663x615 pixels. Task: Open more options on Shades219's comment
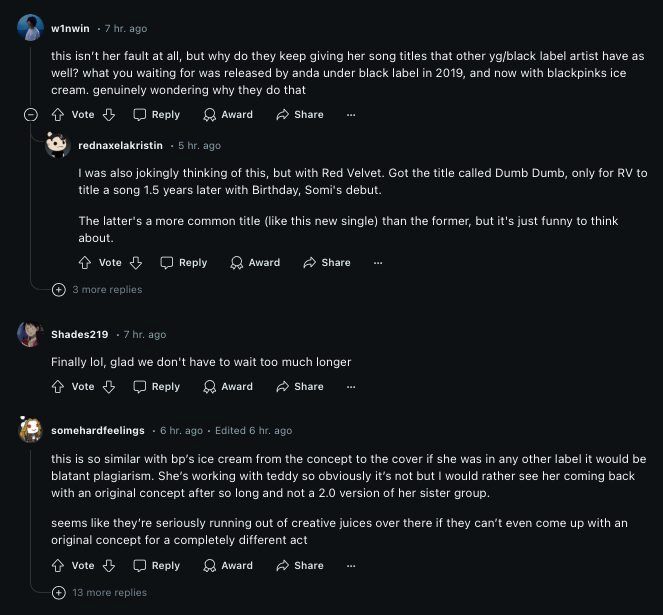[351, 387]
